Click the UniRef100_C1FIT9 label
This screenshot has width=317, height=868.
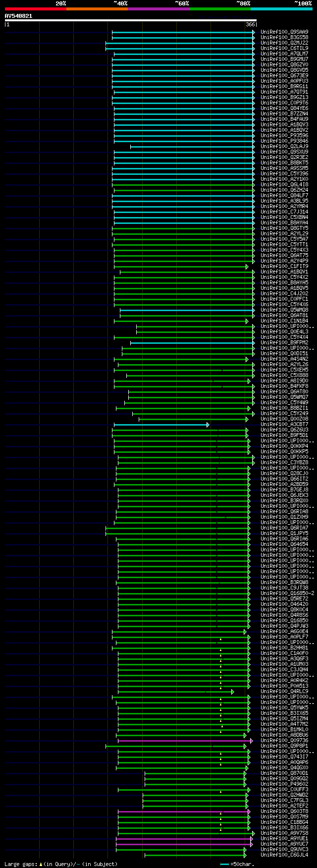point(284,267)
